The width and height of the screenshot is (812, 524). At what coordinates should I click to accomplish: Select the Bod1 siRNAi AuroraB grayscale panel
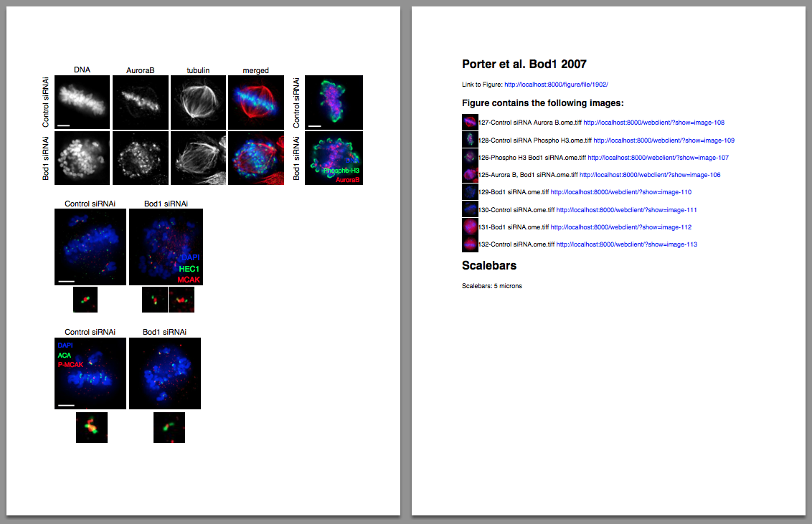(x=141, y=158)
